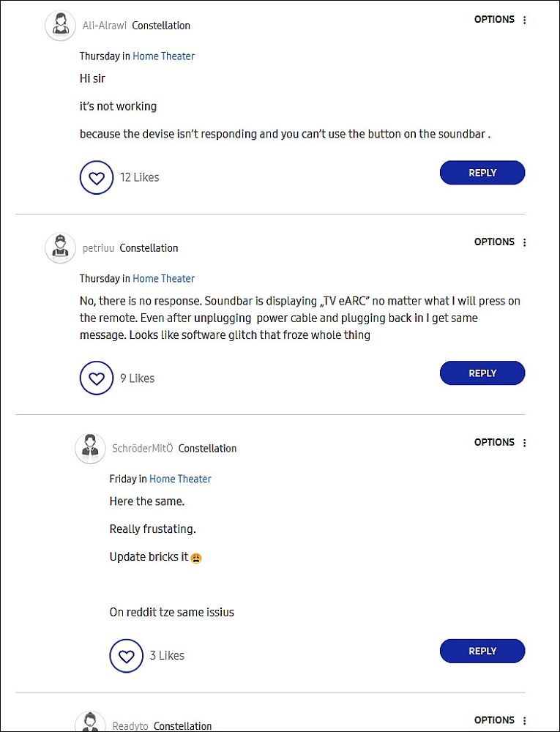The width and height of the screenshot is (560, 732).
Task: Open SchröderMitÖ's profile avatar
Action: (90, 448)
